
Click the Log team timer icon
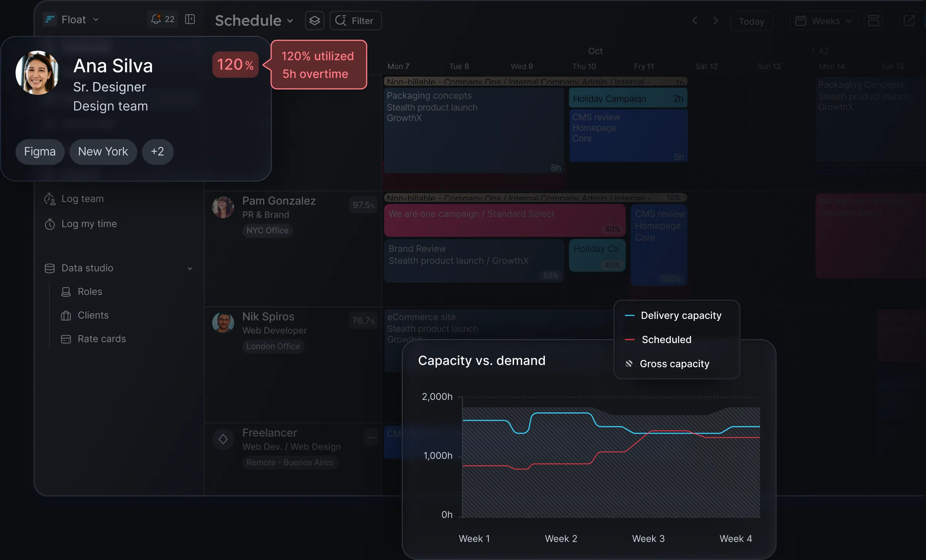click(x=50, y=199)
